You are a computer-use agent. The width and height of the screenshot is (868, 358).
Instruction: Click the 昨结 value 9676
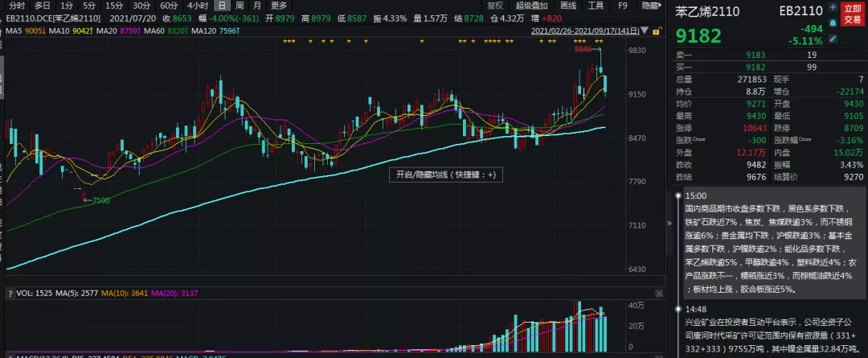tap(755, 177)
